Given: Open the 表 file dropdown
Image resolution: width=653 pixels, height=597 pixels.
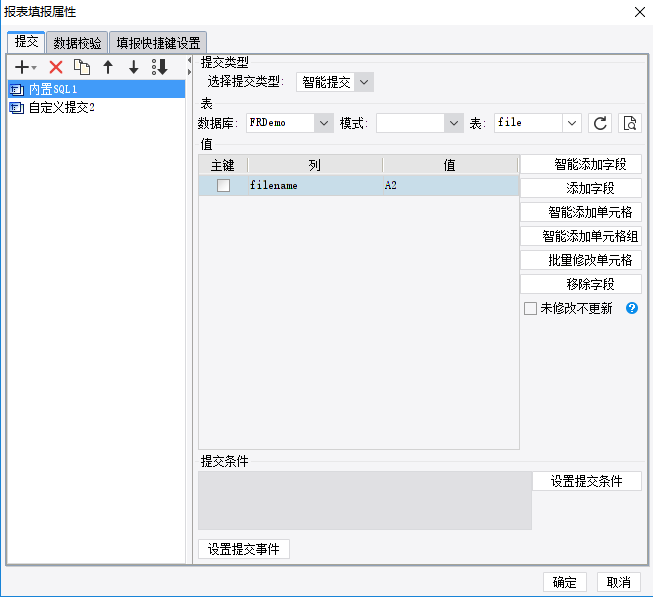Looking at the screenshot, I should [x=572, y=123].
